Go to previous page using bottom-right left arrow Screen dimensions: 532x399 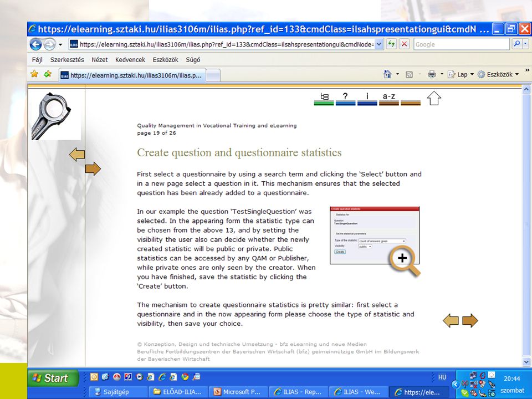[451, 320]
